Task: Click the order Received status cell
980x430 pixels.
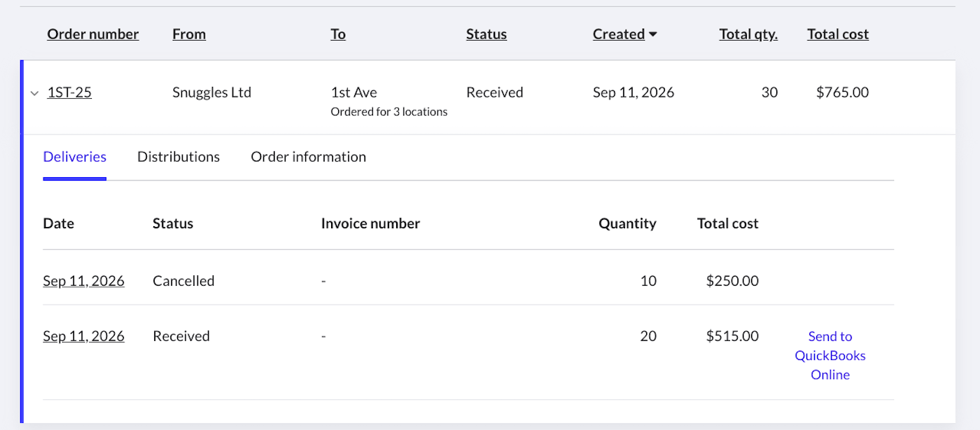Action: tap(495, 92)
